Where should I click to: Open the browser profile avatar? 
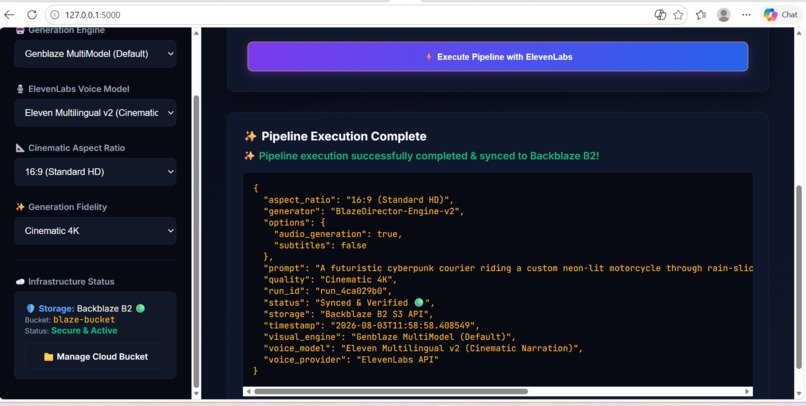tap(724, 15)
